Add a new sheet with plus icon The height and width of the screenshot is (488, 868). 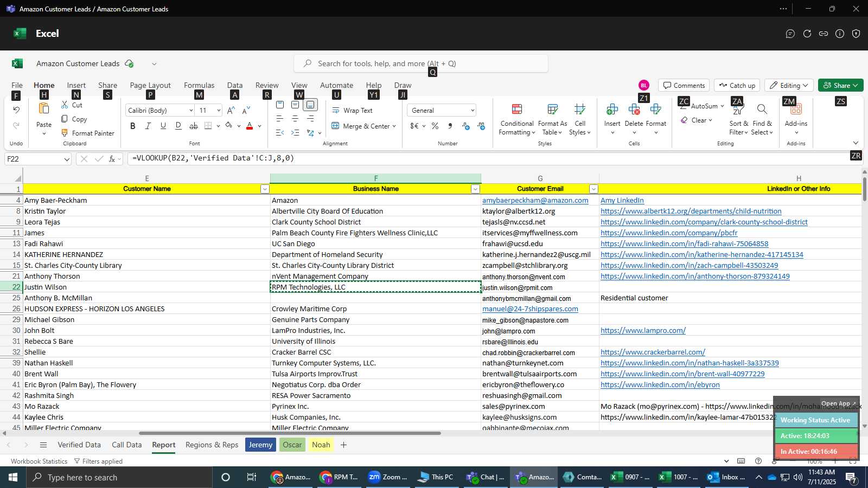343,445
